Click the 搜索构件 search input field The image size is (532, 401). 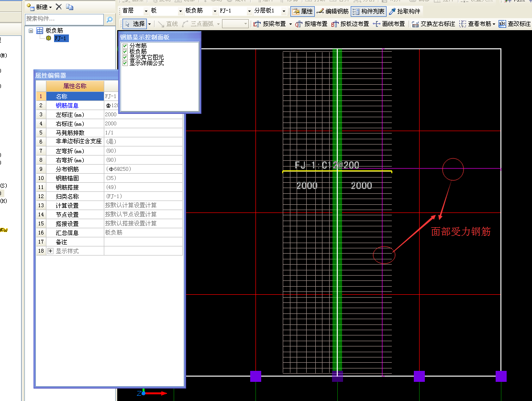pyautogui.click(x=65, y=19)
